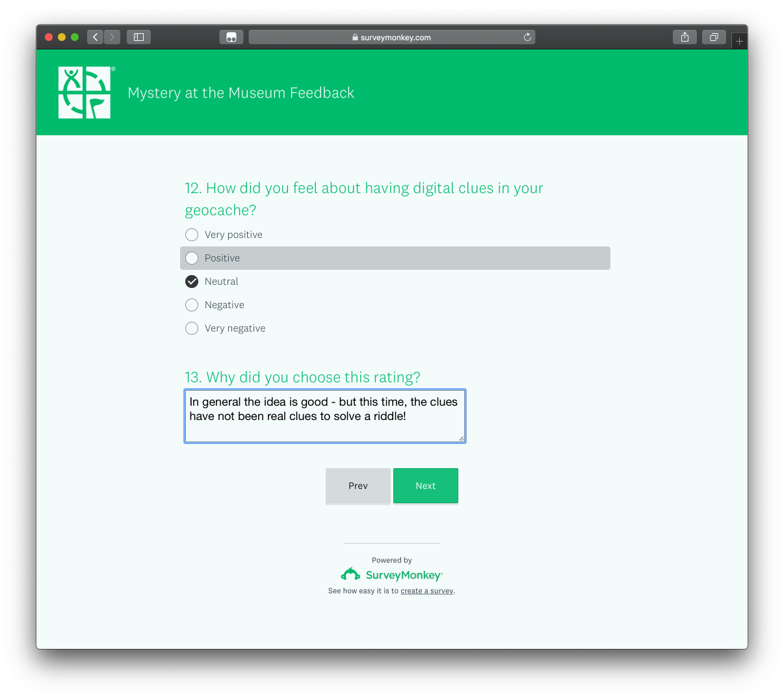Open the create a survey link
Viewport: 784px width, 697px height.
(x=427, y=591)
